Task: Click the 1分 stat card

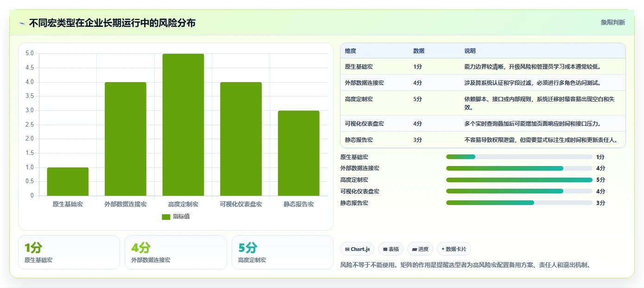Action: (x=69, y=252)
